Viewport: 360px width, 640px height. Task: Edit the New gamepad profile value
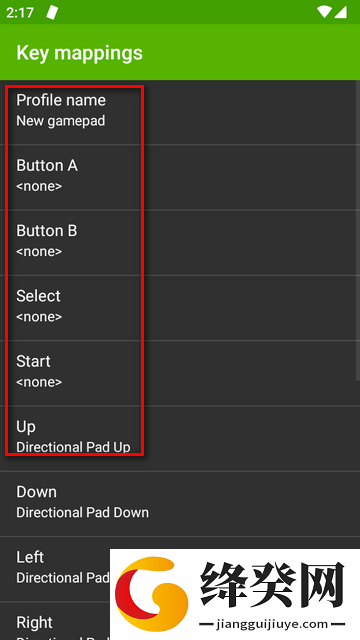(x=60, y=121)
